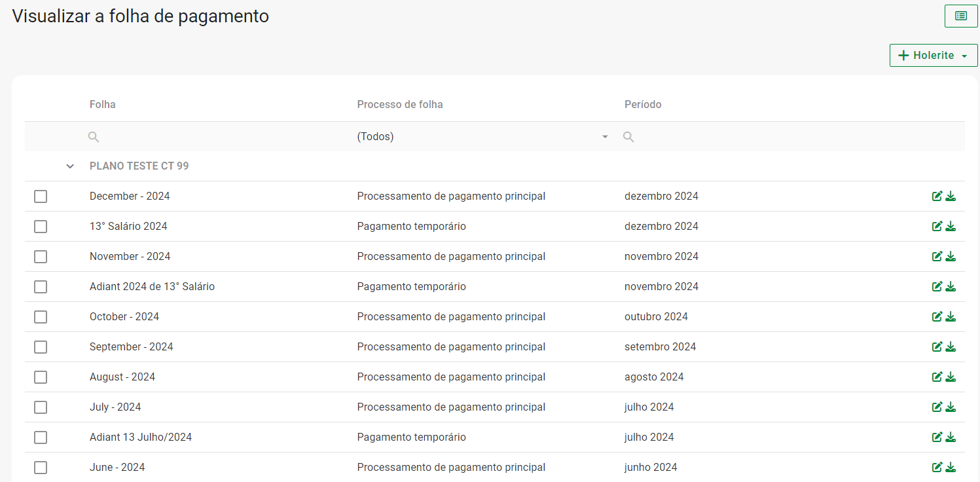Open the Holerite dropdown button

[933, 56]
